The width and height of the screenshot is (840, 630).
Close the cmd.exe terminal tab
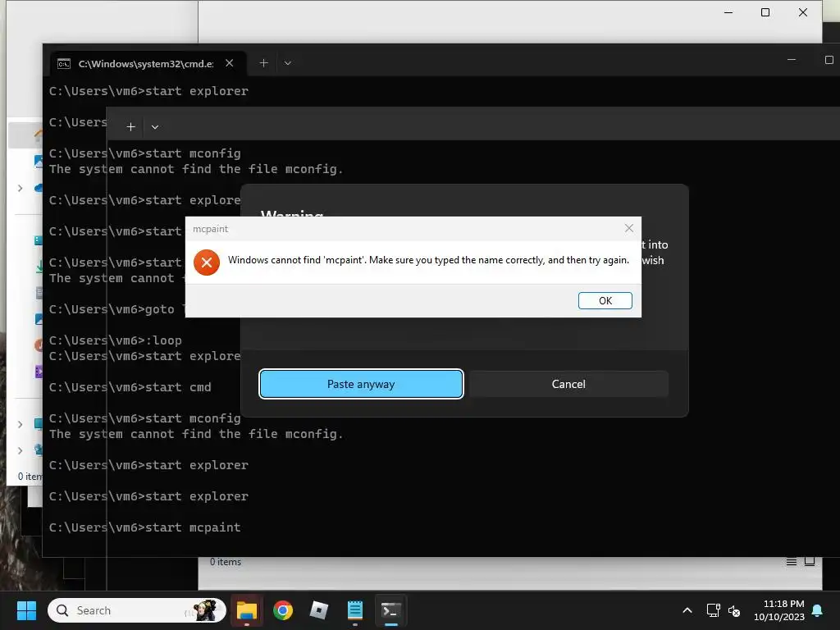[x=230, y=63]
